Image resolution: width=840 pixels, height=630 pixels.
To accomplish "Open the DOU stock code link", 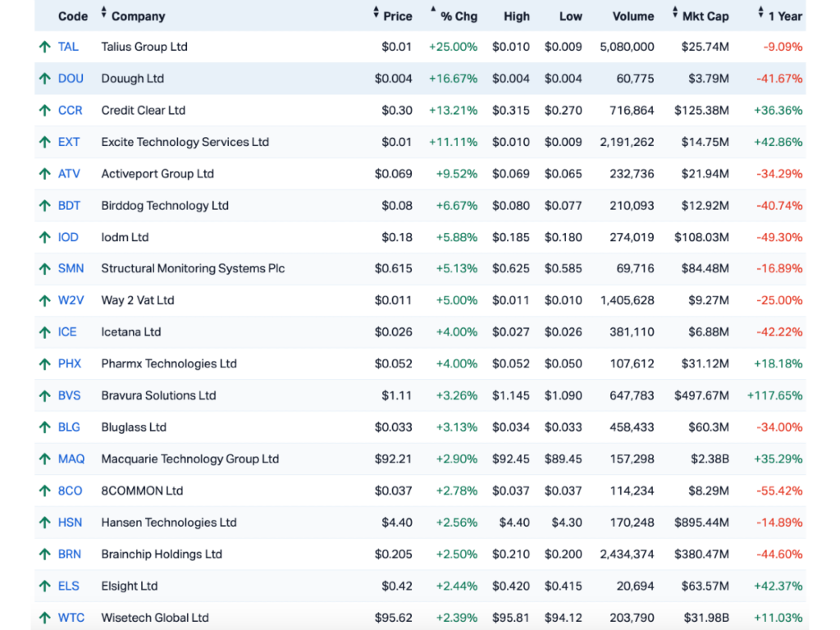I will (x=71, y=79).
